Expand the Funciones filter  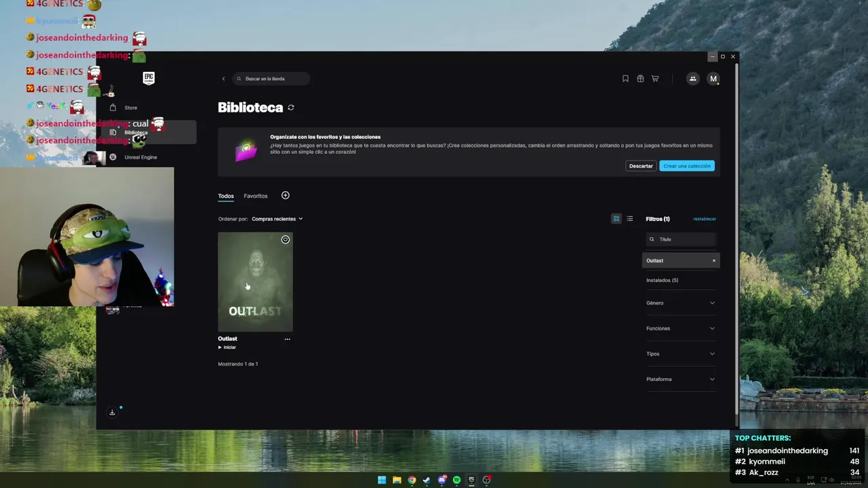point(680,329)
